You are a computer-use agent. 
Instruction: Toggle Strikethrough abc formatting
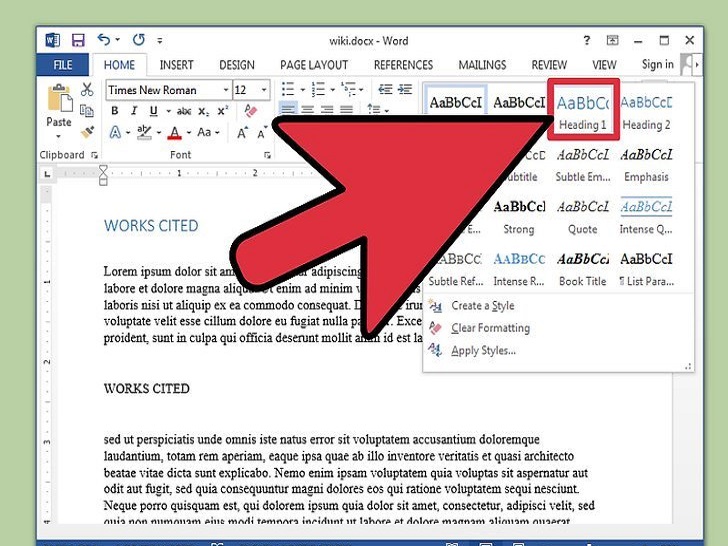click(184, 111)
